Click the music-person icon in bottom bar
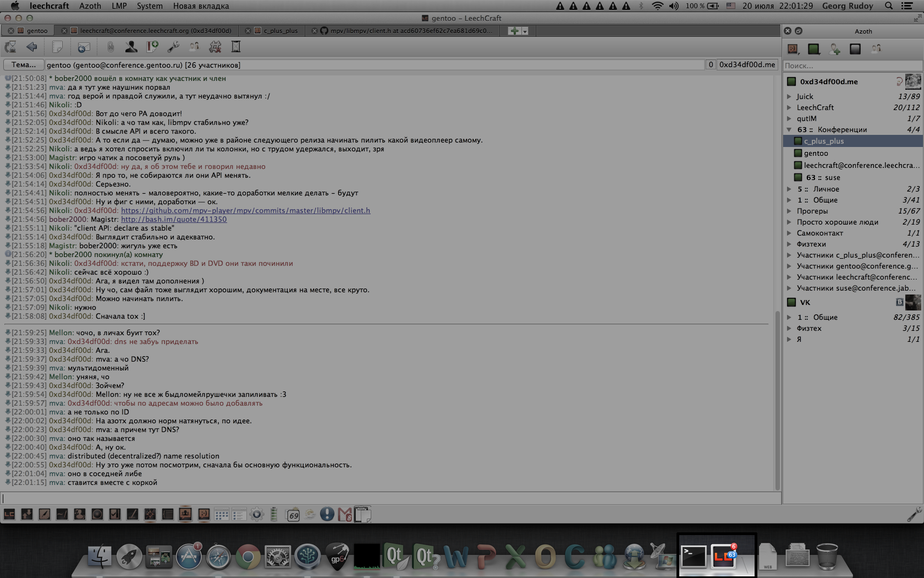The width and height of the screenshot is (924, 578). click(80, 514)
